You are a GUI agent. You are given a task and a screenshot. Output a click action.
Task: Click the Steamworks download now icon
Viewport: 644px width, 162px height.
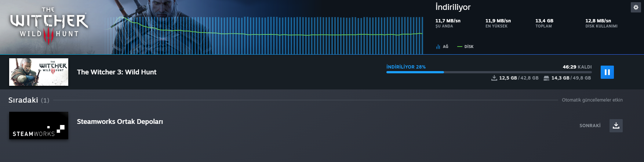tap(616, 125)
